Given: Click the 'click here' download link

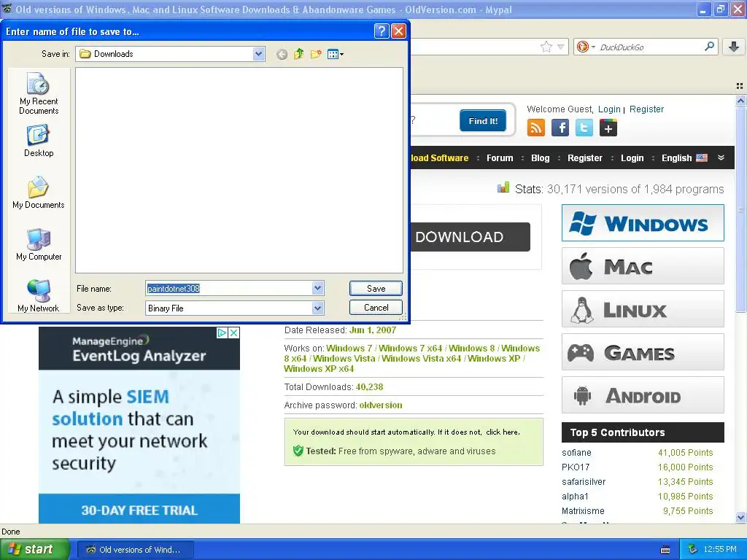Looking at the screenshot, I should pyautogui.click(x=502, y=432).
